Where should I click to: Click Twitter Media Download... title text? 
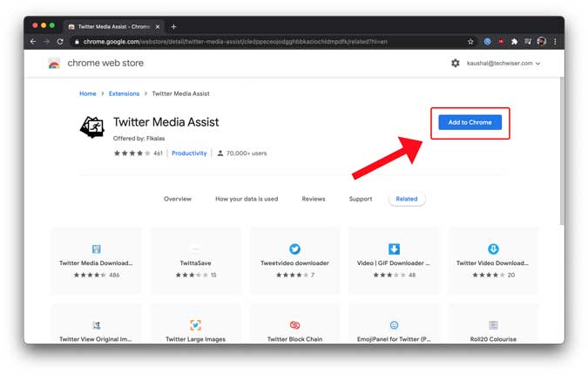96,263
